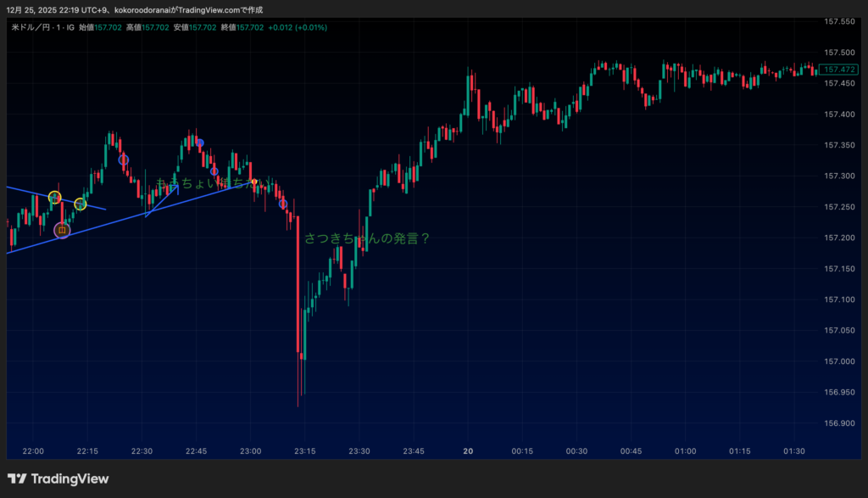Click the 終値 157.702 close value

coord(240,27)
